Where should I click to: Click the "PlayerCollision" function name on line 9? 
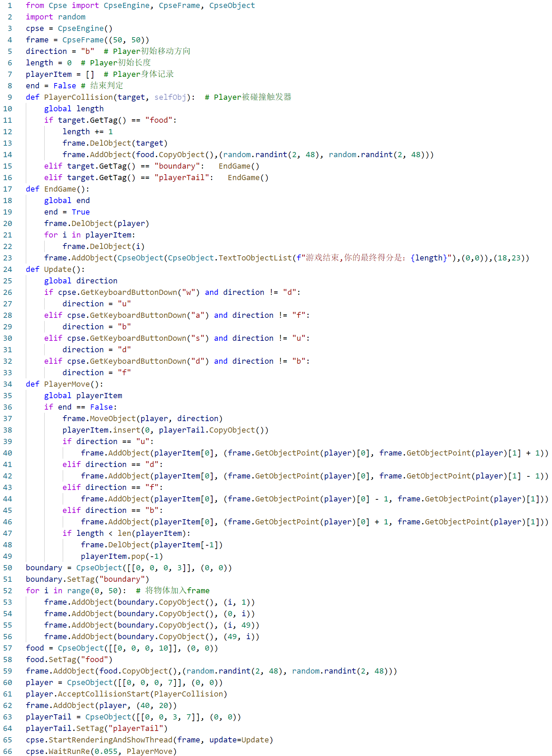(x=79, y=97)
